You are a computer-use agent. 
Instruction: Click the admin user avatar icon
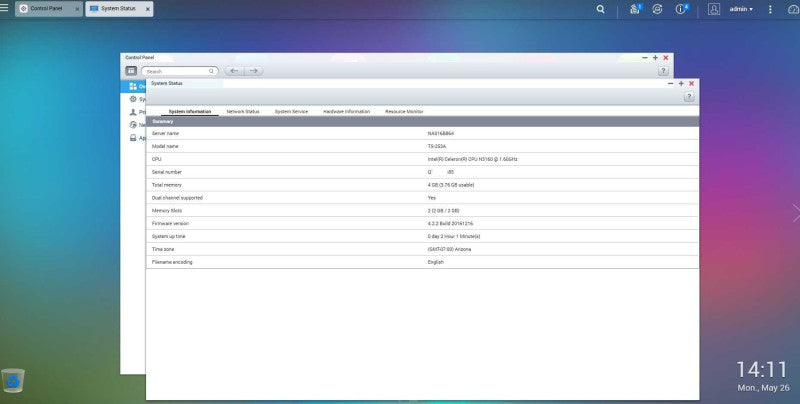point(714,9)
